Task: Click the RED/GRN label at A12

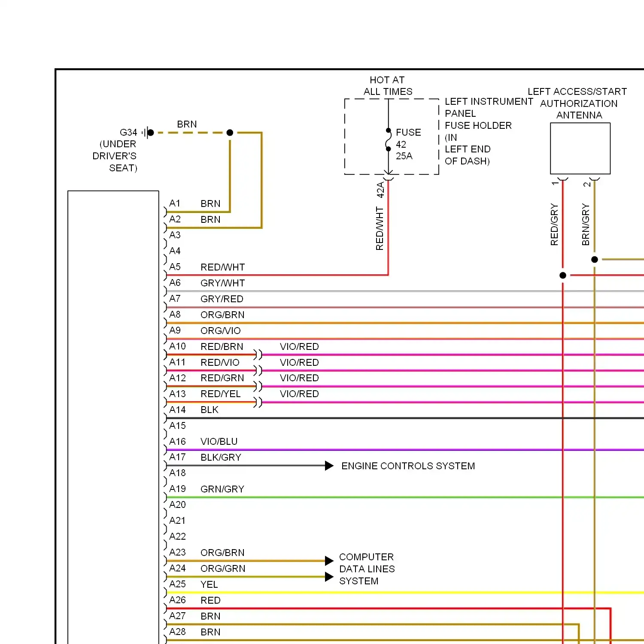Action: 222,378
